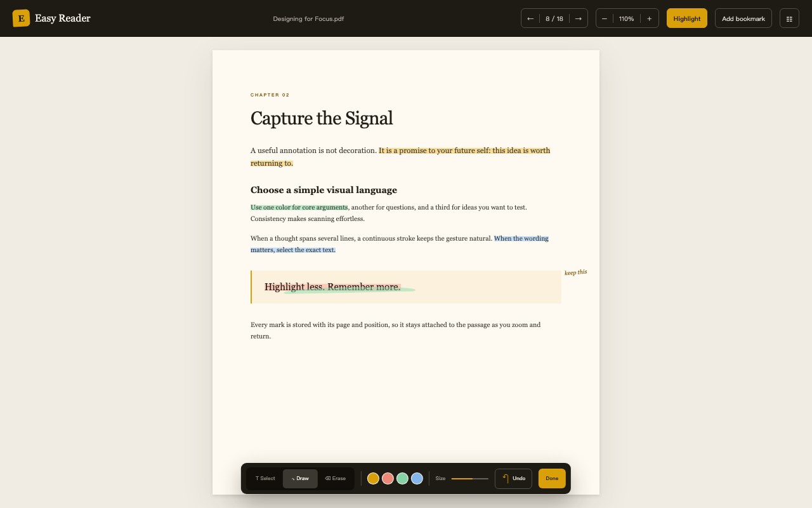Image resolution: width=812 pixels, height=508 pixels.
Task: Click the CHAPTER 02 label
Action: pyautogui.click(x=270, y=95)
